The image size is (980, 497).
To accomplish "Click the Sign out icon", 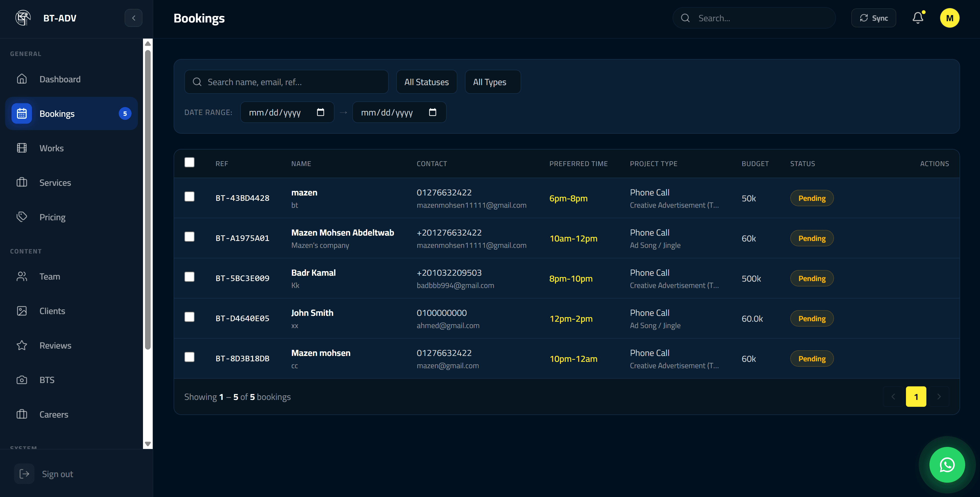I will [24, 474].
